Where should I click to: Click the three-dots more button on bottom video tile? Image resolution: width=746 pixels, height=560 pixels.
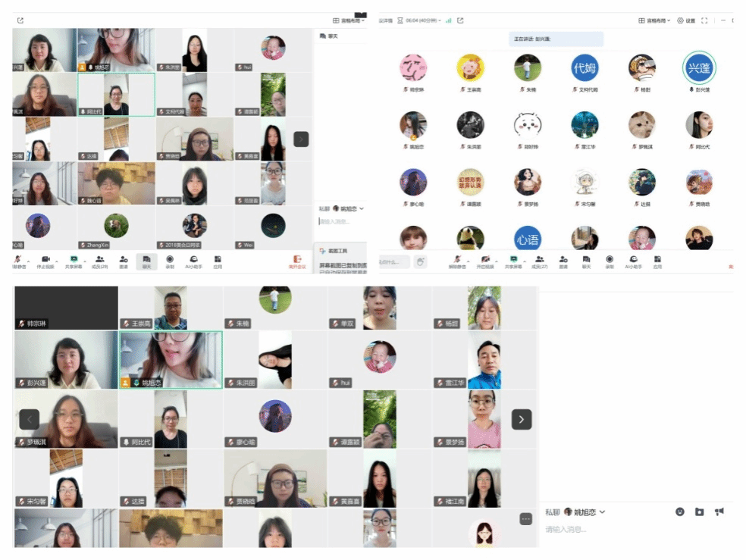pos(526,519)
